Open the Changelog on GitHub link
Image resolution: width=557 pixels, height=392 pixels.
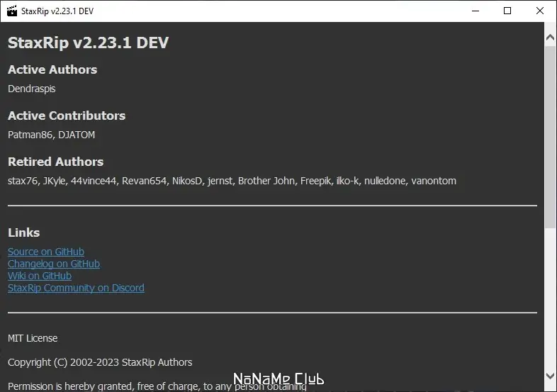tap(54, 264)
